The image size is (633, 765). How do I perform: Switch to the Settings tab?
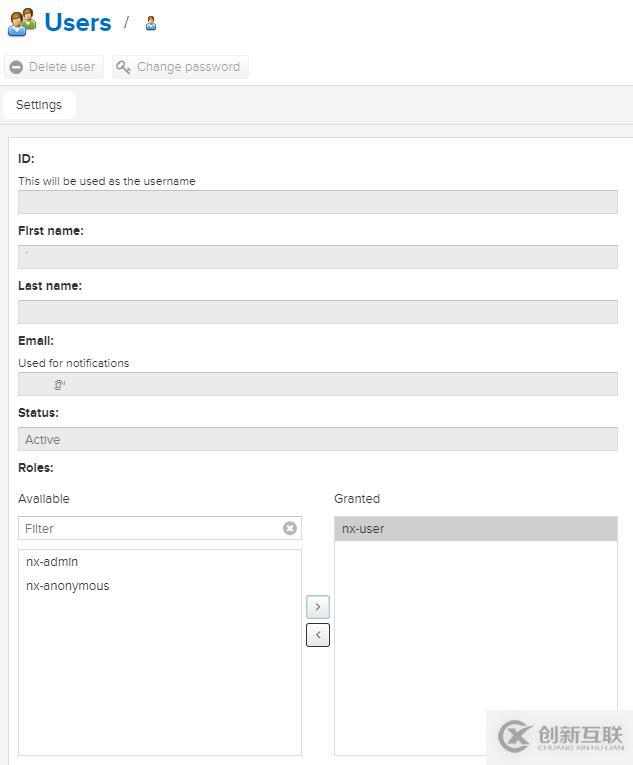tap(39, 105)
